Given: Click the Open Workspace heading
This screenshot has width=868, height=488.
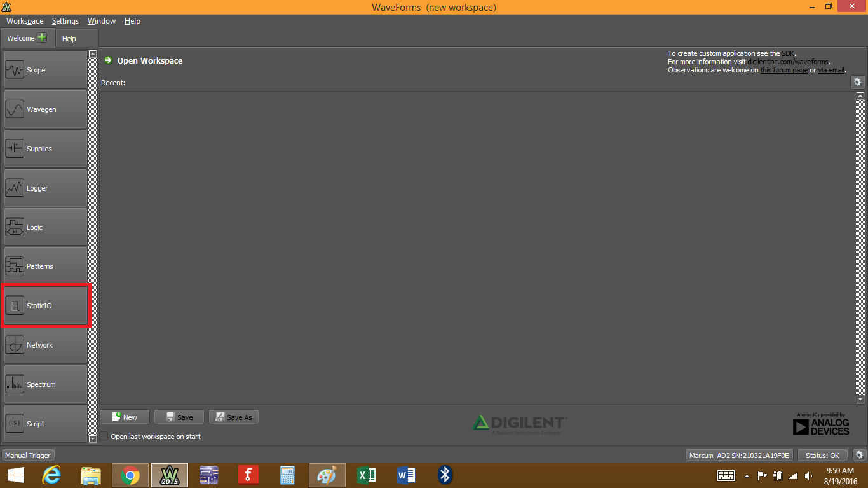Looking at the screenshot, I should point(150,60).
